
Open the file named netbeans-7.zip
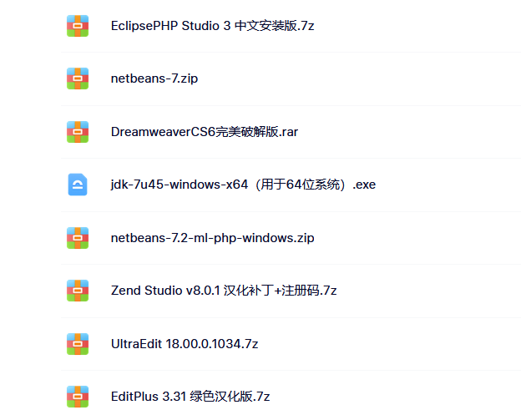click(x=154, y=78)
